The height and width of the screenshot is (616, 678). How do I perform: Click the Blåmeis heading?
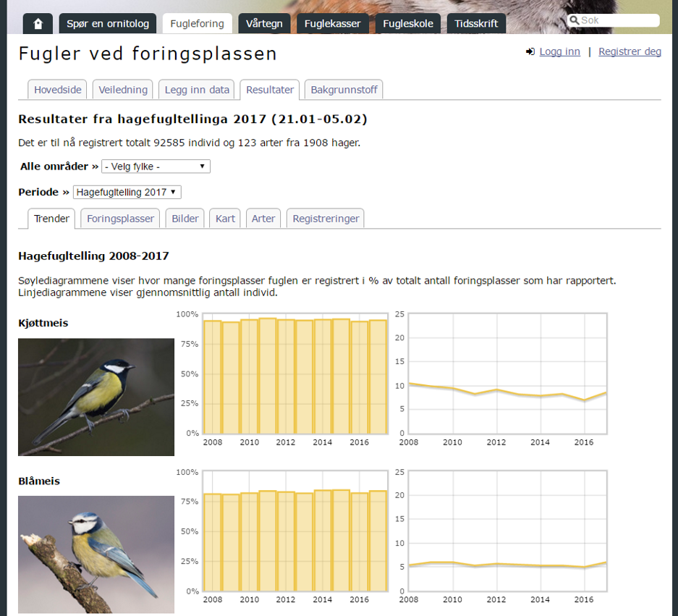click(x=39, y=481)
